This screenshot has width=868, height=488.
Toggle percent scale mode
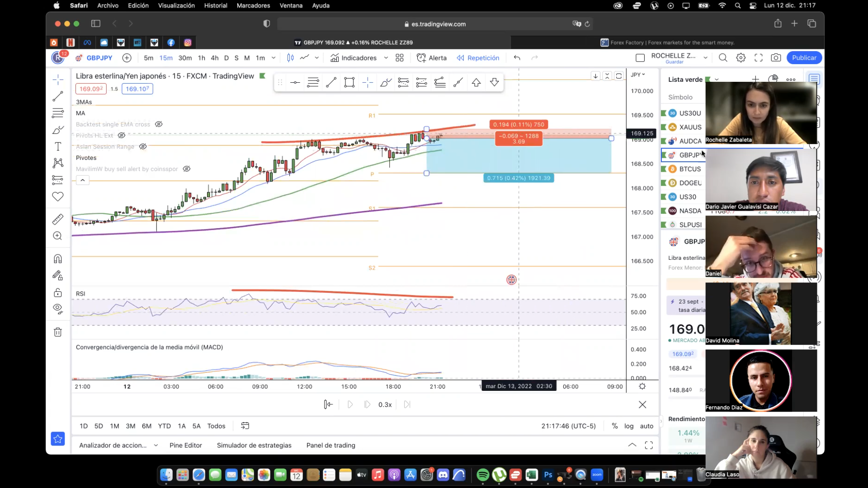coord(615,426)
